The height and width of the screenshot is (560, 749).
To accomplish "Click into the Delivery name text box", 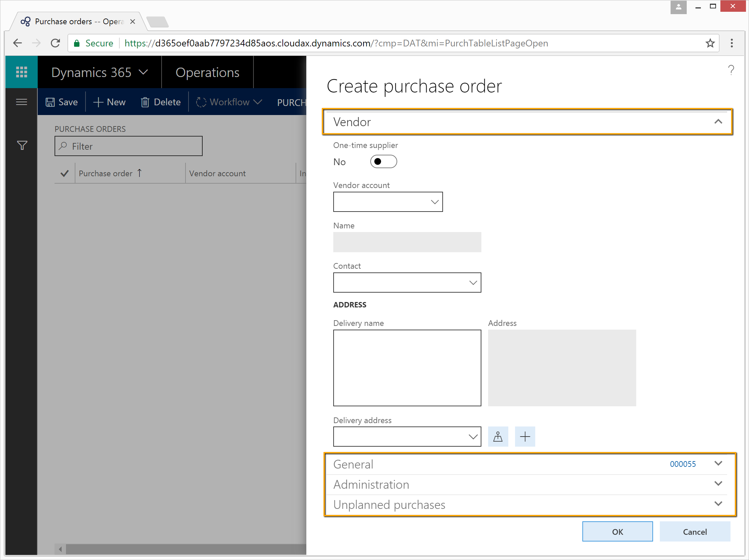I will point(407,368).
